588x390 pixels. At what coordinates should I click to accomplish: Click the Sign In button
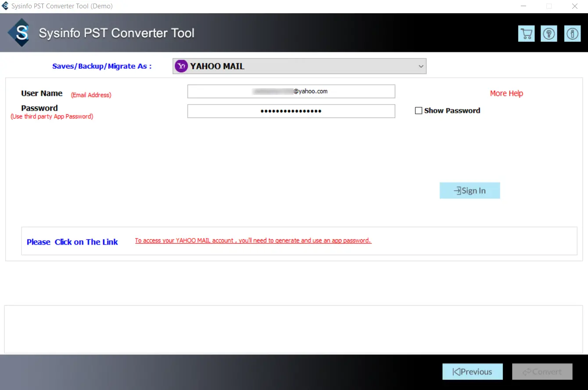[x=470, y=191]
